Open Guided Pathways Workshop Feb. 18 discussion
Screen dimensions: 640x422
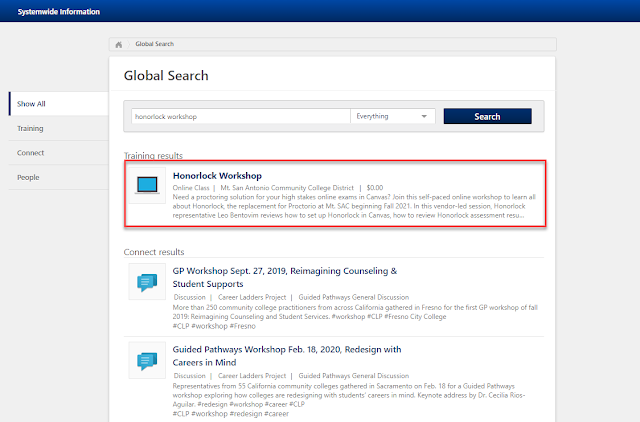[287, 356]
